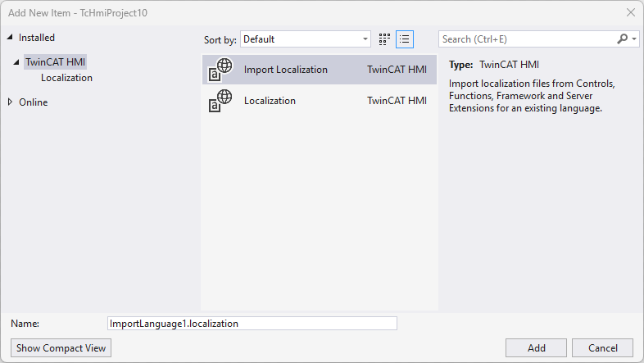Click Show Compact View button

point(61,347)
